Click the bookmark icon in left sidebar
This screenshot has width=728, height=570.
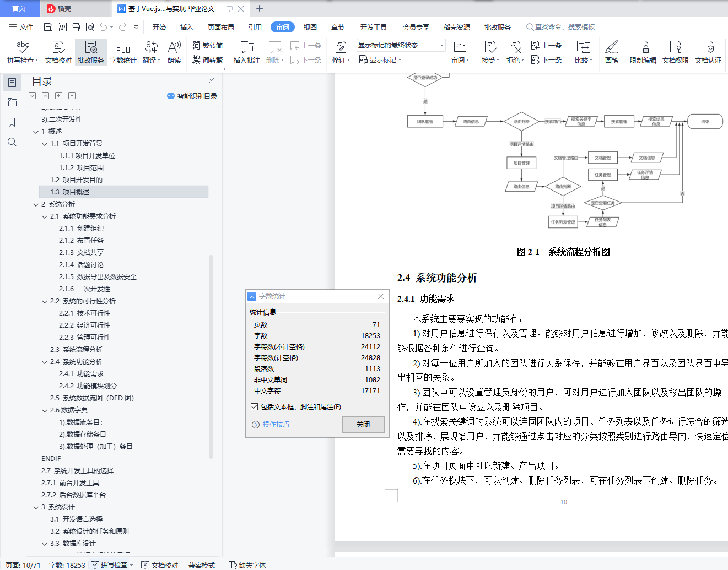click(x=12, y=122)
